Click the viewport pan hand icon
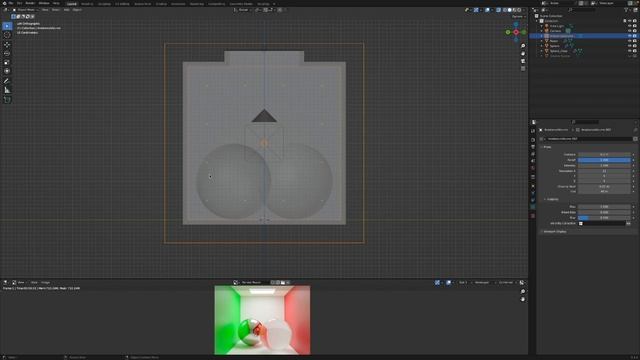Image resolution: width=640 pixels, height=360 pixels. 523,53
